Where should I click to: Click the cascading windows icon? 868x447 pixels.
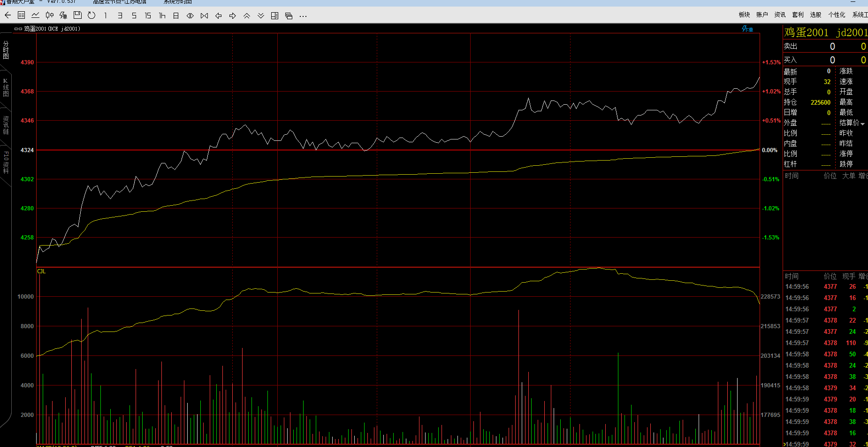[x=289, y=15]
